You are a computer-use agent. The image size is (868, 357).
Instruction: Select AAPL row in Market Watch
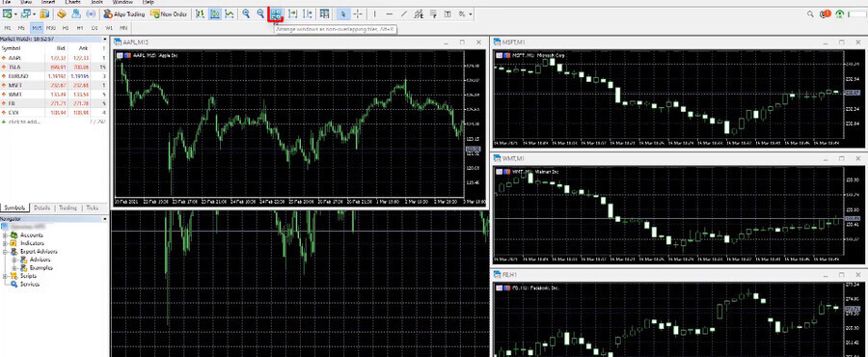coord(54,58)
